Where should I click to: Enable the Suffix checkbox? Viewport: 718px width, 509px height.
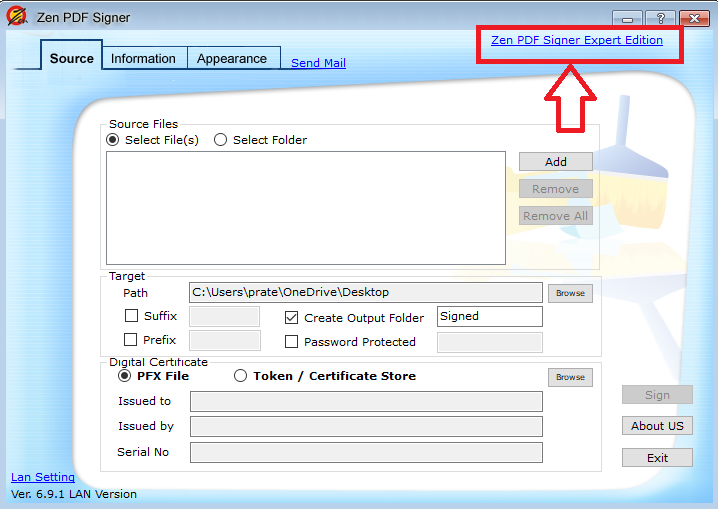pos(131,315)
